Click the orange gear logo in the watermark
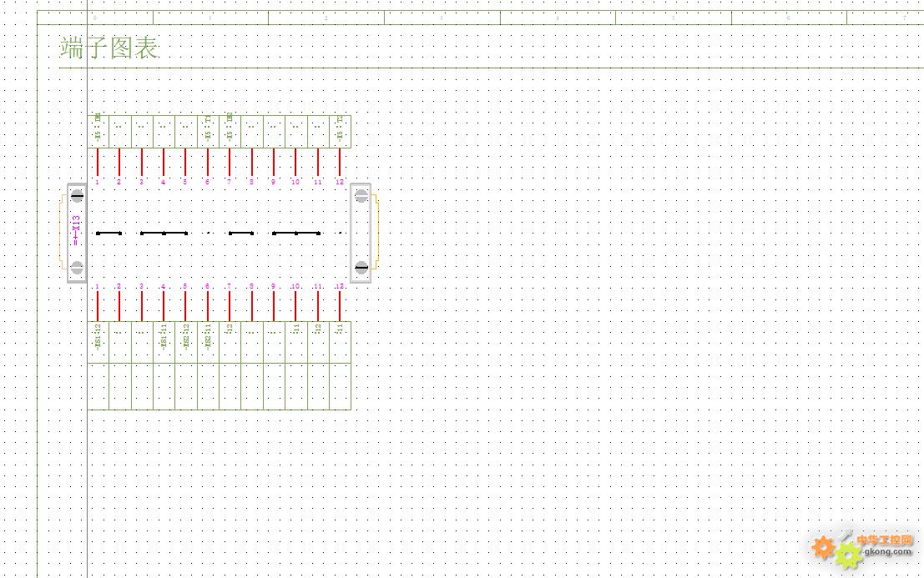The image size is (924, 578). click(824, 547)
